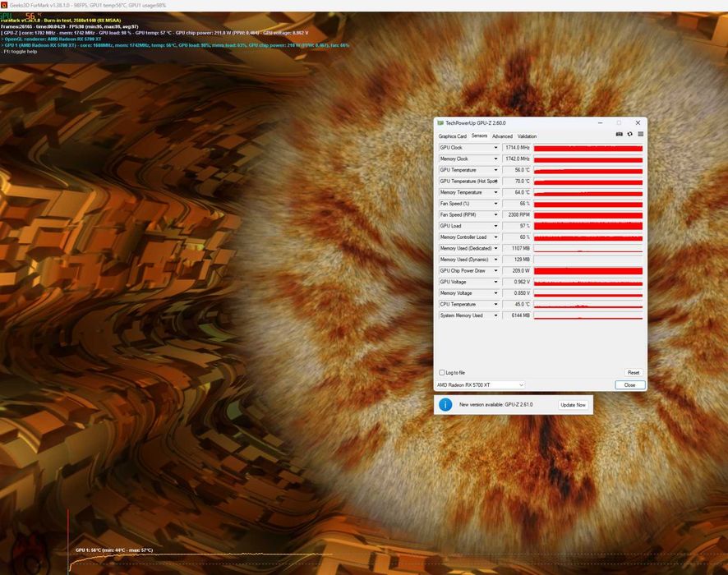
Task: Click the 1742.0 MHz Memory Clock value
Action: point(517,159)
